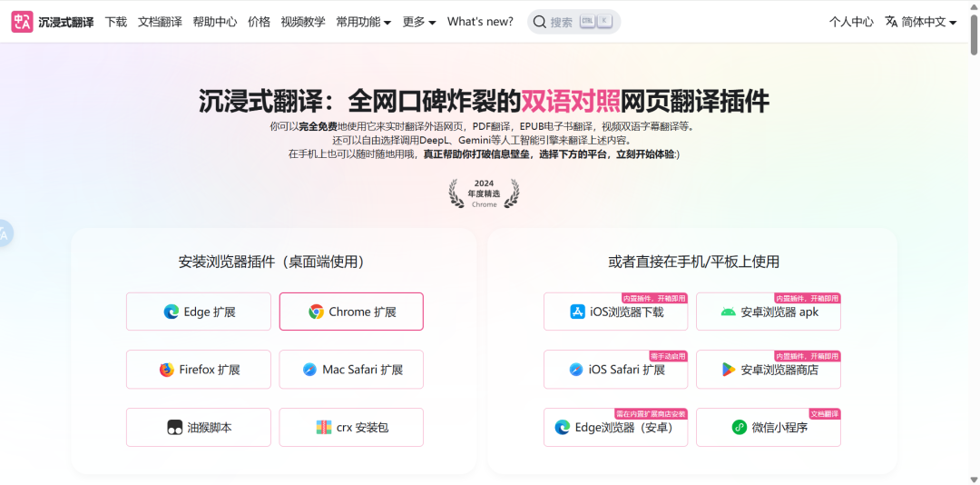Click the Chrome extension icon
The image size is (980, 485).
(316, 312)
